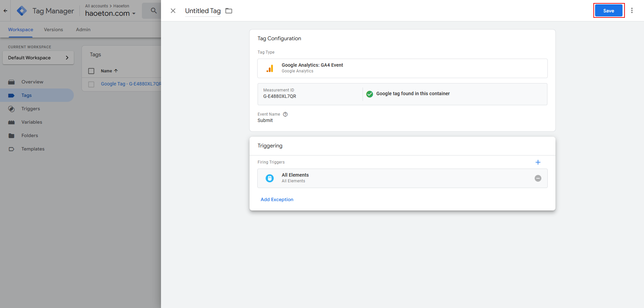Open the All Elements firing trigger
Screen dimensions: 644x308
pos(402,178)
